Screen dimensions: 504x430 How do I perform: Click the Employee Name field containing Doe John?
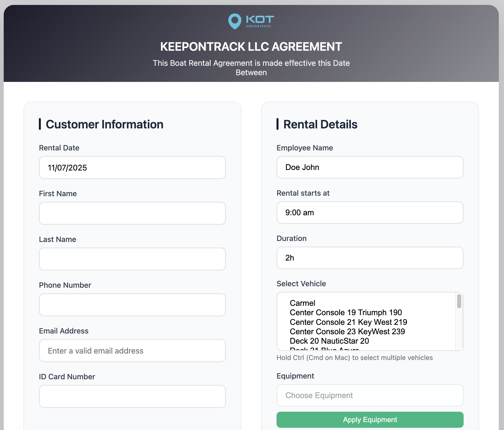pyautogui.click(x=370, y=167)
